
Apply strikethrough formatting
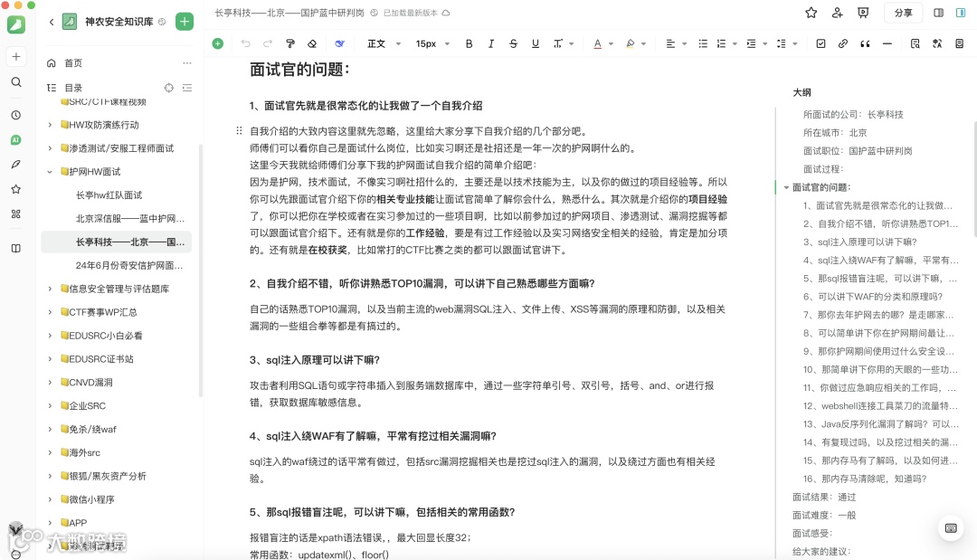point(514,43)
